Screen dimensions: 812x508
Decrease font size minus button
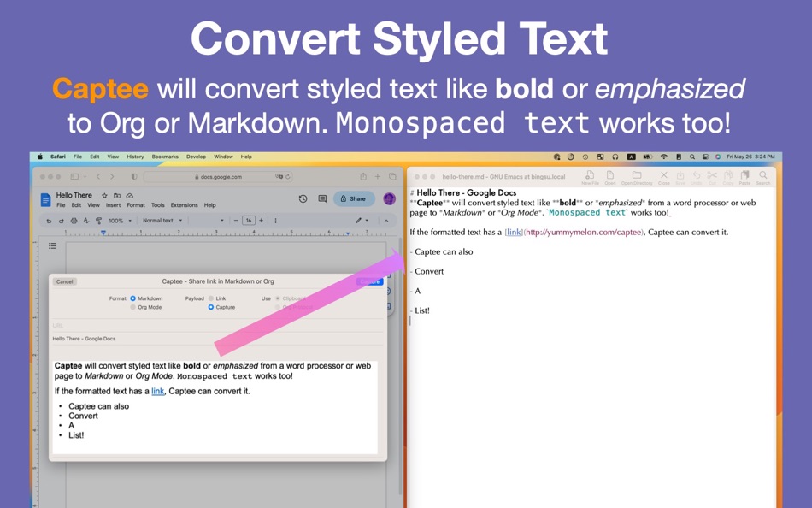tap(236, 221)
